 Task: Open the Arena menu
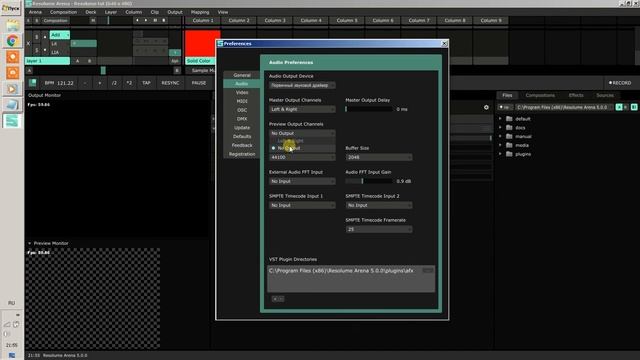(x=35, y=12)
